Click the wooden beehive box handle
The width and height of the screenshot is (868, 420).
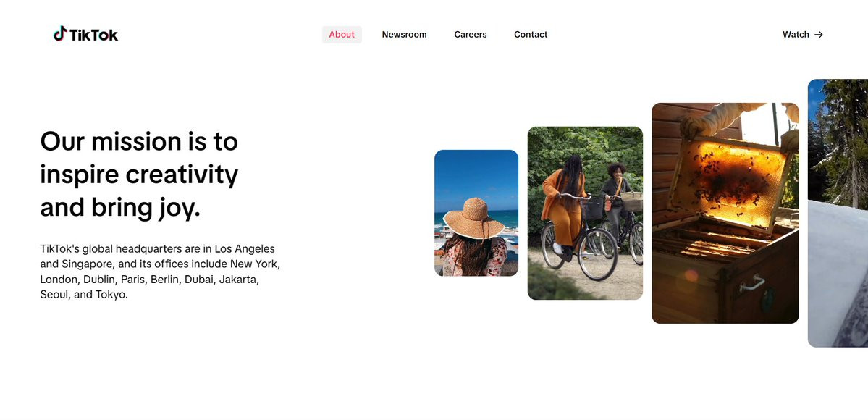(x=751, y=284)
